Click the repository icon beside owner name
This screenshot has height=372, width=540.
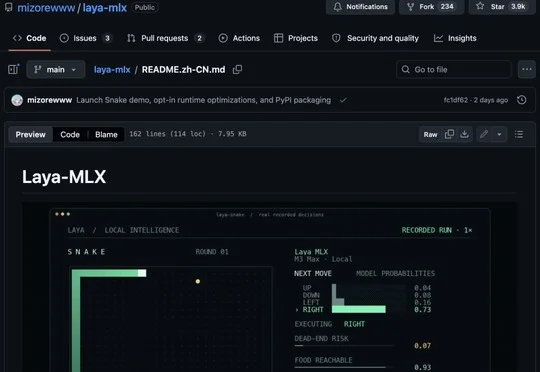(9, 7)
